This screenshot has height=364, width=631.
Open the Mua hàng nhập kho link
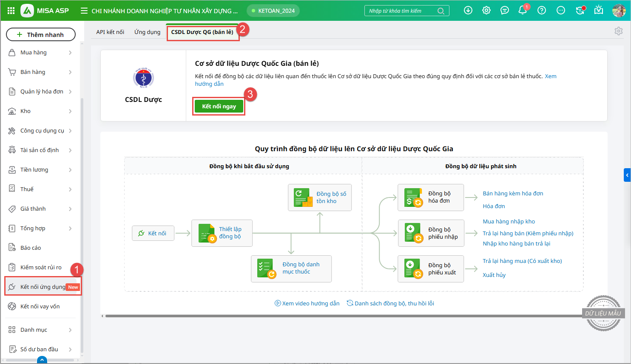tap(509, 221)
